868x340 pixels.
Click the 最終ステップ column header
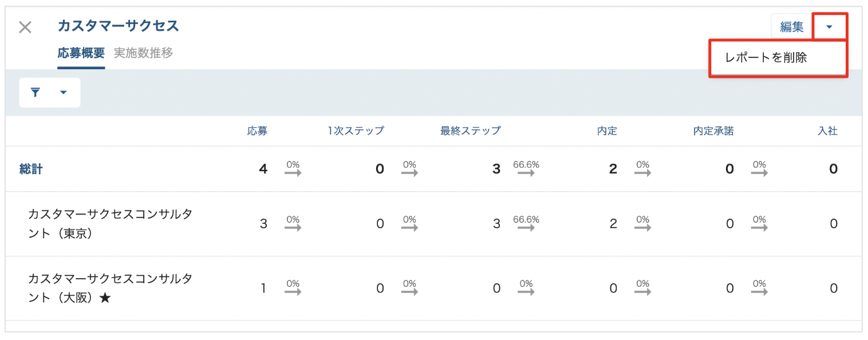pyautogui.click(x=470, y=131)
